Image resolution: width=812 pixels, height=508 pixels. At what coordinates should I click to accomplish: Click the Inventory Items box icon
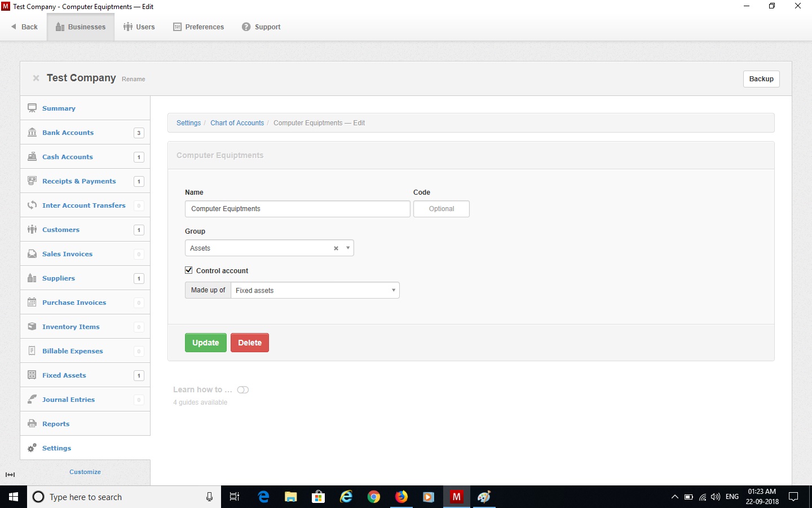(32, 326)
